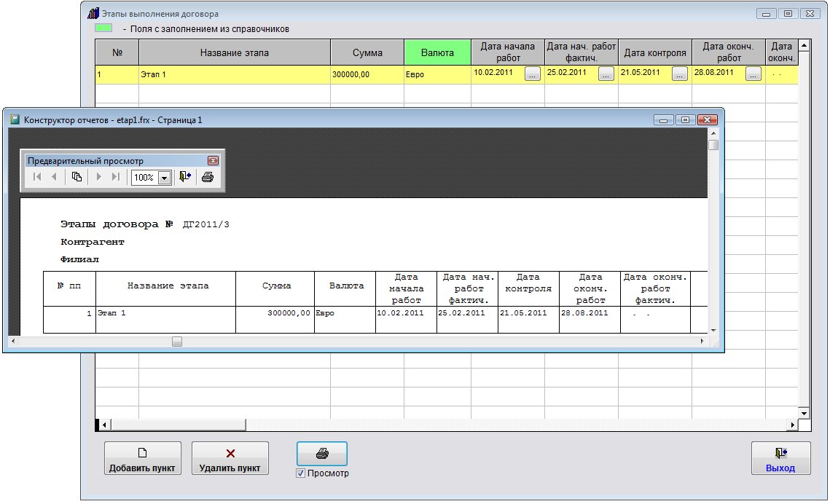This screenshot has width=830, height=504.
Task: Open date picker for Дата контроля
Action: (679, 74)
